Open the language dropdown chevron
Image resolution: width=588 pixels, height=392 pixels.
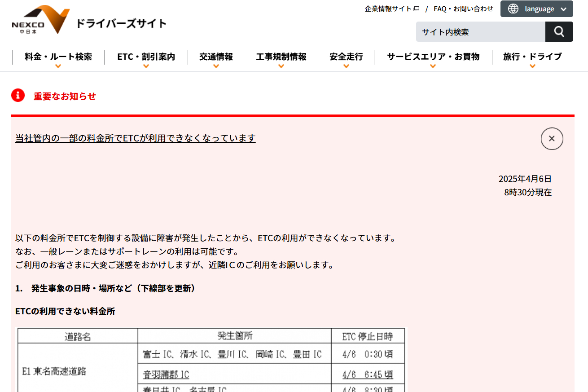click(x=563, y=9)
